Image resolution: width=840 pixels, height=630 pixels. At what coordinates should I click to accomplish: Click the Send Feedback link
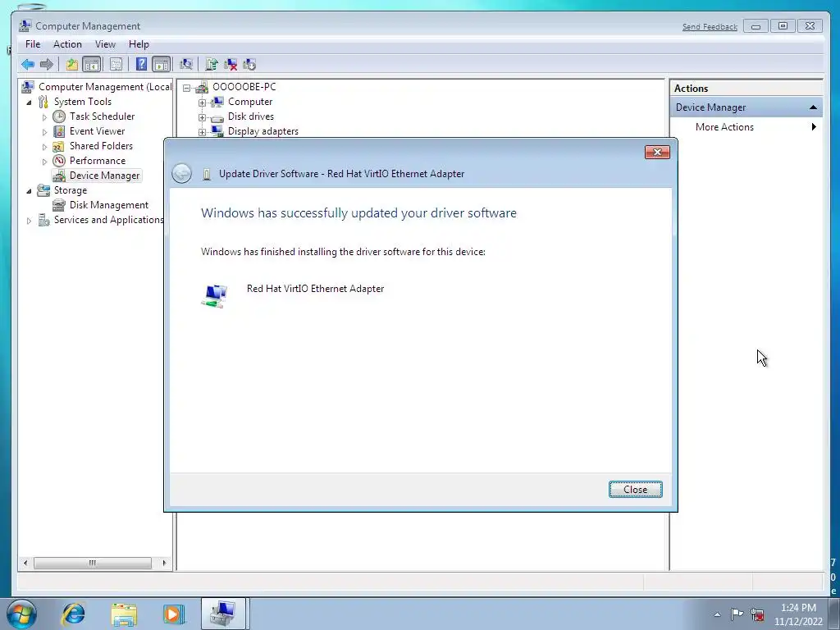tap(710, 27)
